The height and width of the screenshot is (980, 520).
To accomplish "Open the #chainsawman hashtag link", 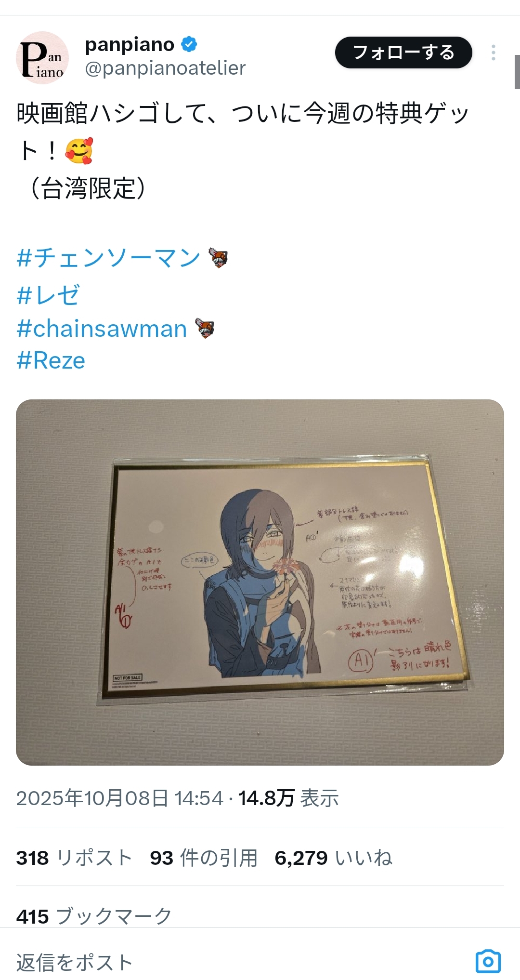I will [x=102, y=329].
